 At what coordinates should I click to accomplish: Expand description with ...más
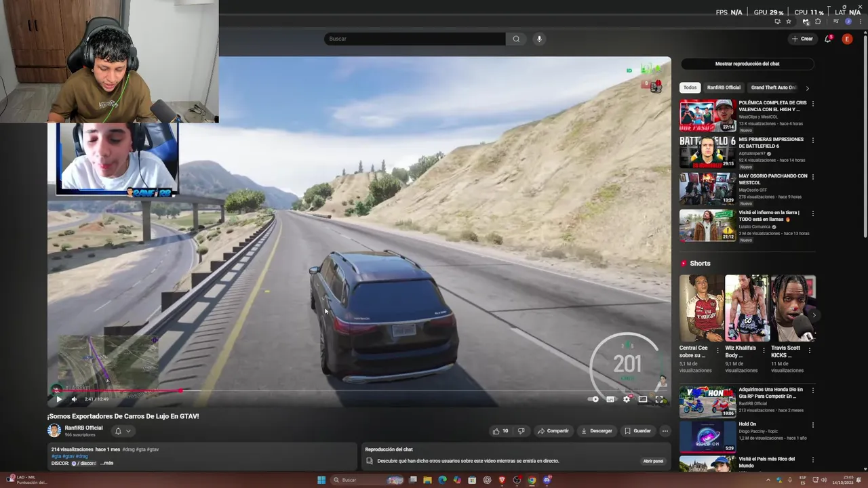click(107, 463)
